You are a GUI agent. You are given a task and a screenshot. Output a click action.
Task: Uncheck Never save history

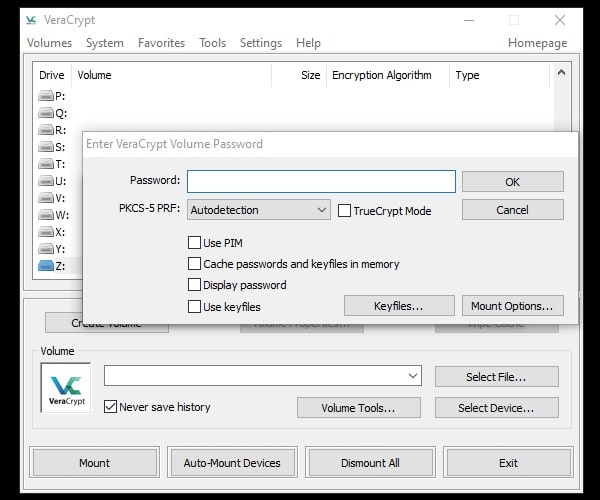[110, 407]
